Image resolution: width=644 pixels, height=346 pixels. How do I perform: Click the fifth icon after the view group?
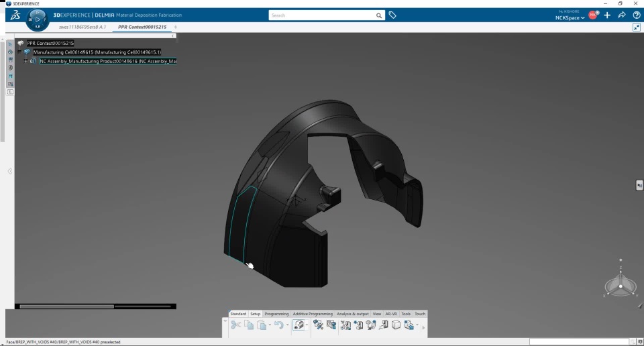(371, 325)
